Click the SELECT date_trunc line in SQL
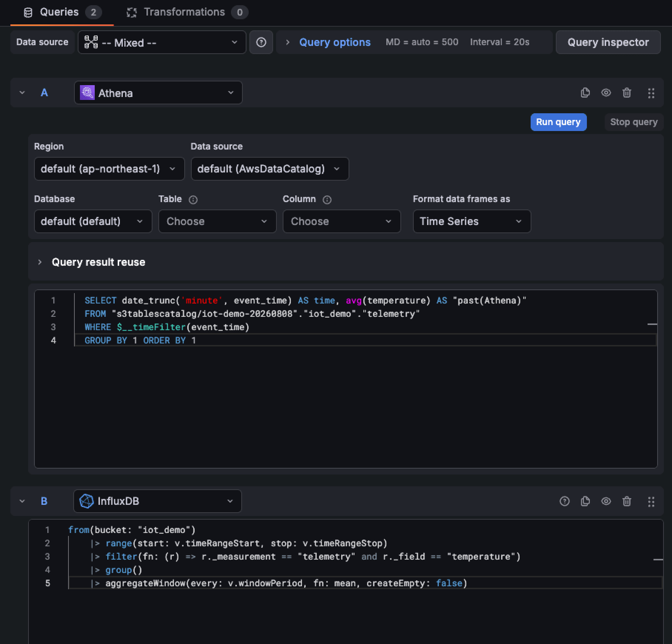This screenshot has width=672, height=644. 305,301
